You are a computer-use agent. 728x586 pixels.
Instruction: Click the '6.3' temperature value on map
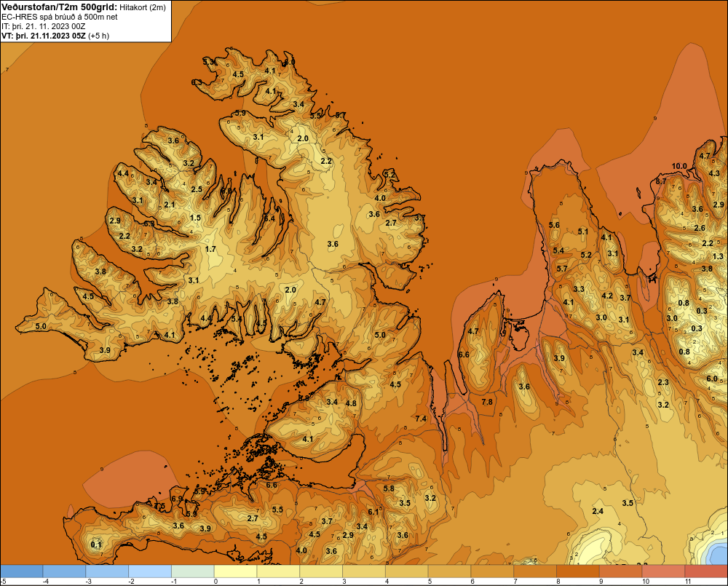point(197,82)
